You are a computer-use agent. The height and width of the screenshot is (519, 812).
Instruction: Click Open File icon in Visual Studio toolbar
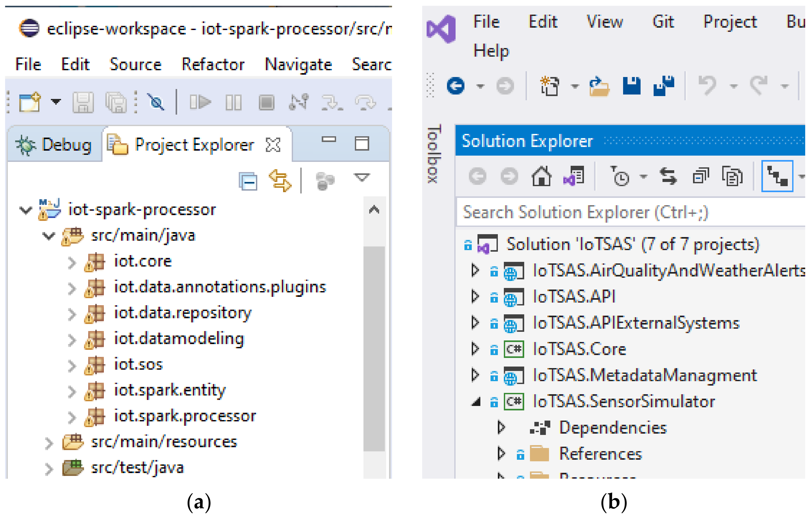599,87
